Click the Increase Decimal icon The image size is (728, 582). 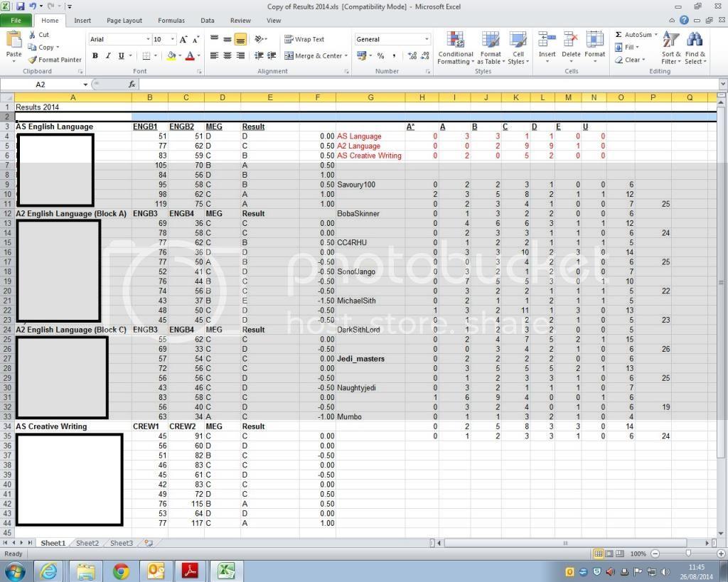pyautogui.click(x=412, y=54)
